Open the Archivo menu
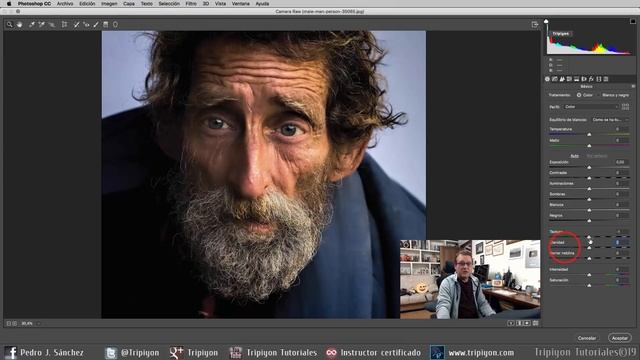This screenshot has height=360, width=640. coord(65,4)
